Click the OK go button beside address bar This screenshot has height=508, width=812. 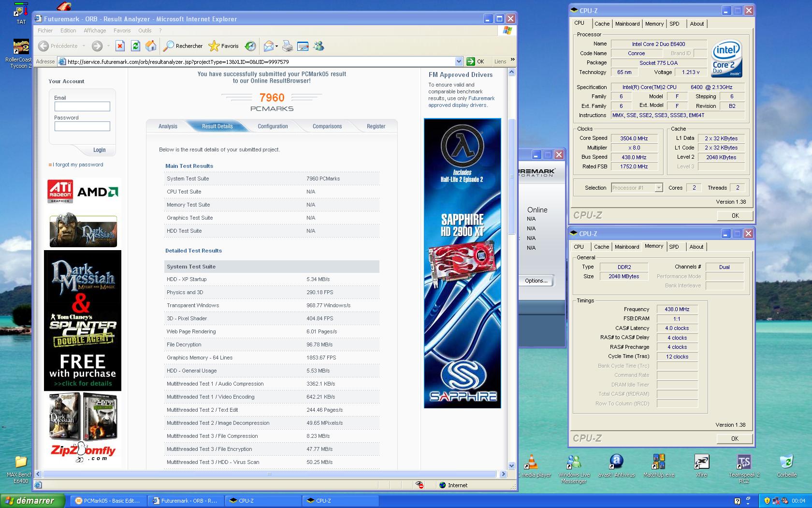(x=476, y=61)
